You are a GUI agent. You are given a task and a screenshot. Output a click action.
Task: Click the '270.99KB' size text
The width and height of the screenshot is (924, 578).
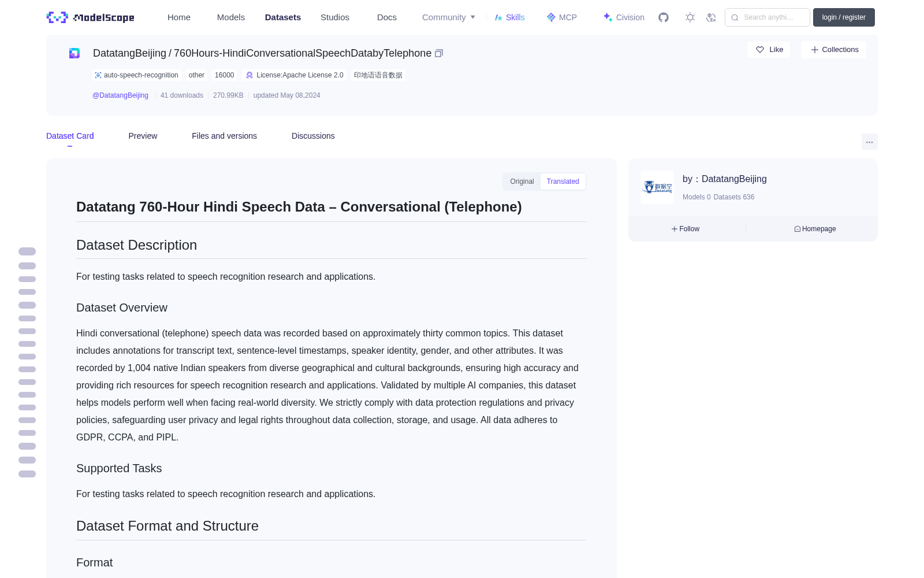pyautogui.click(x=228, y=95)
